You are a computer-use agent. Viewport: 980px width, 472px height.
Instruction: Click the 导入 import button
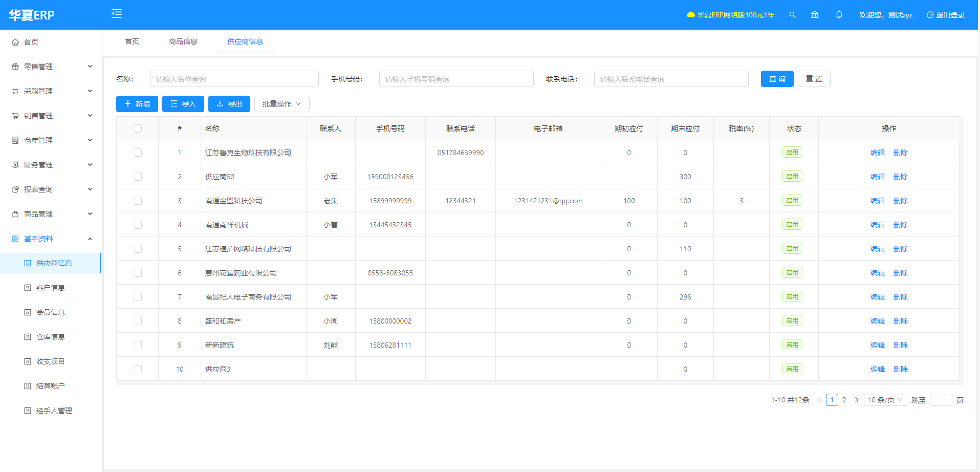(183, 104)
